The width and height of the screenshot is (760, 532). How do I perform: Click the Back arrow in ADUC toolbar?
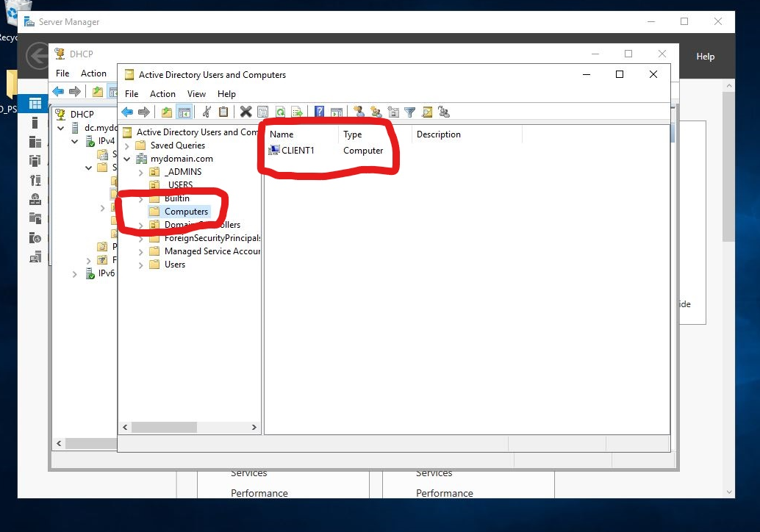(x=127, y=112)
